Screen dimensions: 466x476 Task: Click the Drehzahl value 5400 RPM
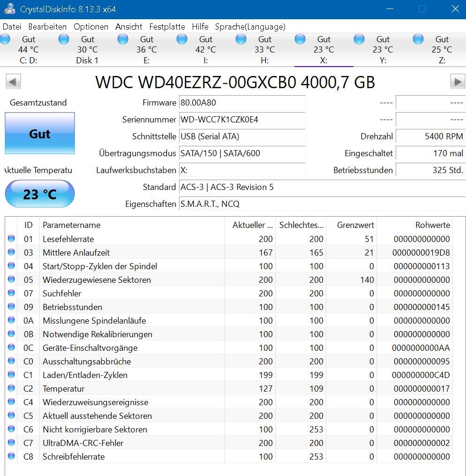(x=430, y=136)
